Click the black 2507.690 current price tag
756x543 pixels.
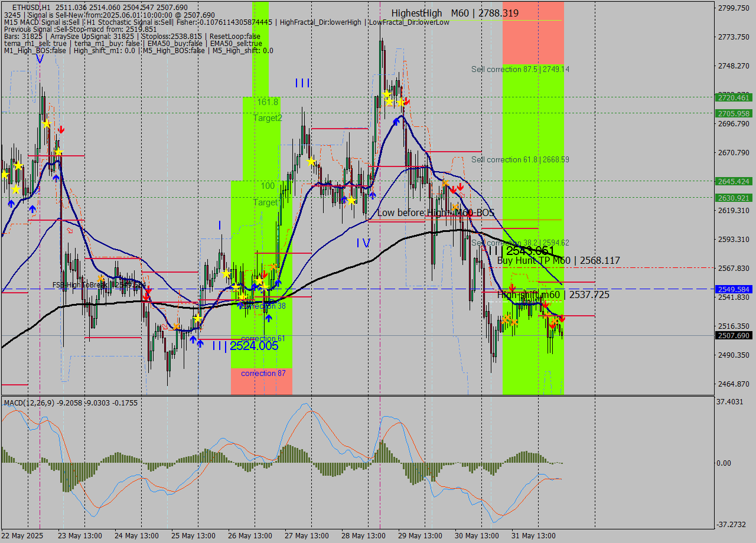coord(732,335)
